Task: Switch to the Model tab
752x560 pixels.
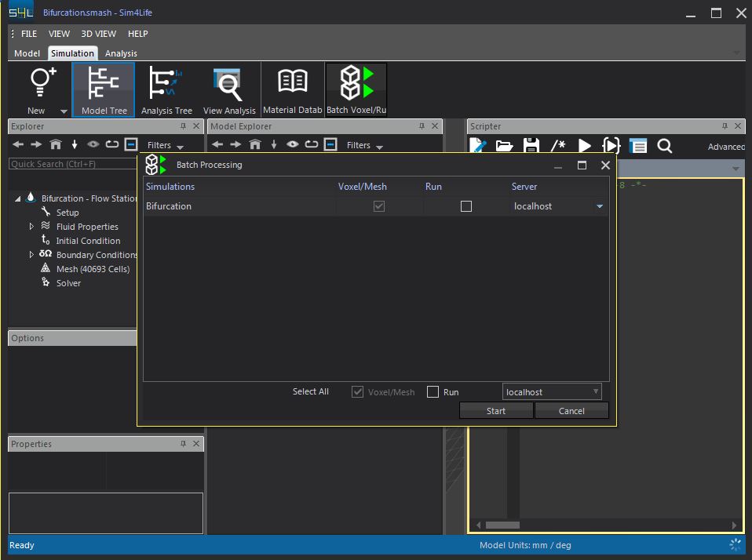Action: (27, 53)
